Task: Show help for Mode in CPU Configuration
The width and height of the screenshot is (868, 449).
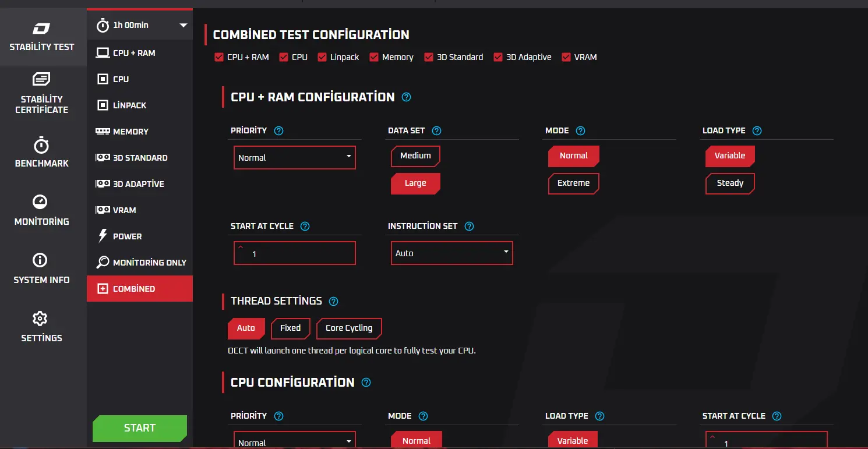Action: click(423, 416)
